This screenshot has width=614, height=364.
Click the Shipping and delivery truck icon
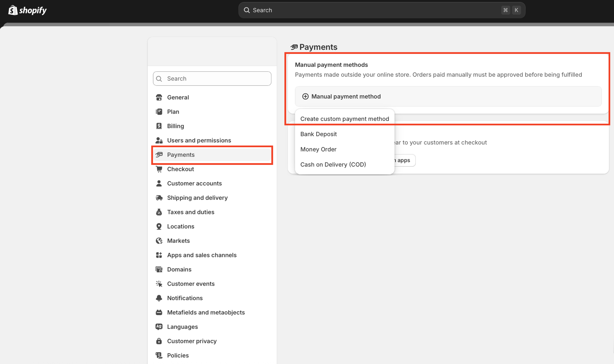(159, 198)
